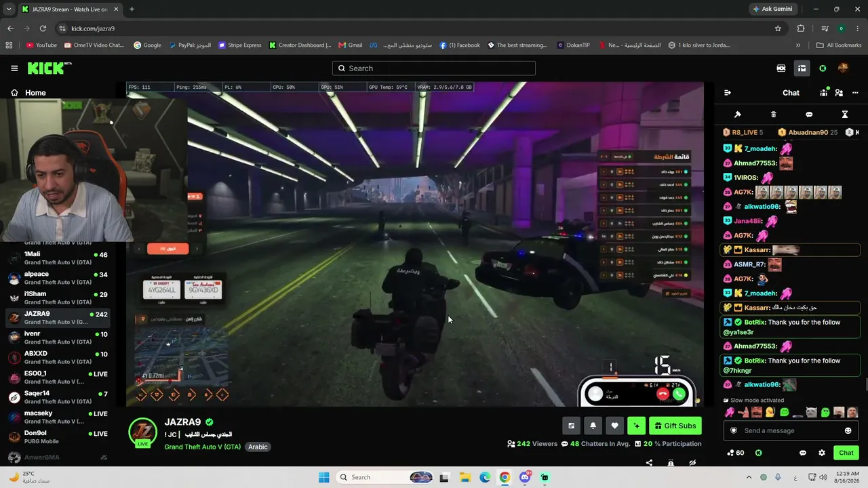Screen dimensions: 868x488
Task: Open the Creator Dashboard bookmark
Action: 300,45
